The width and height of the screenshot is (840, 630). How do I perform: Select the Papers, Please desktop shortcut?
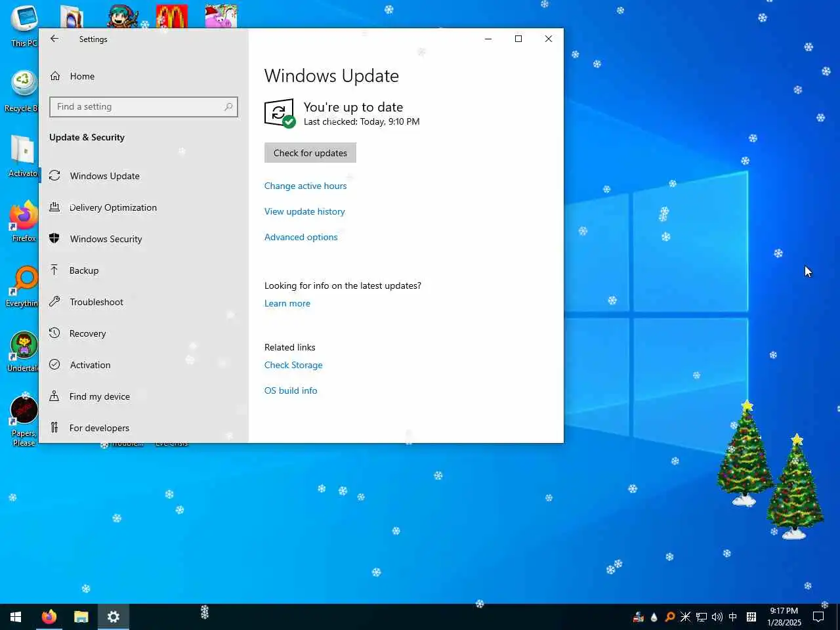pos(24,421)
